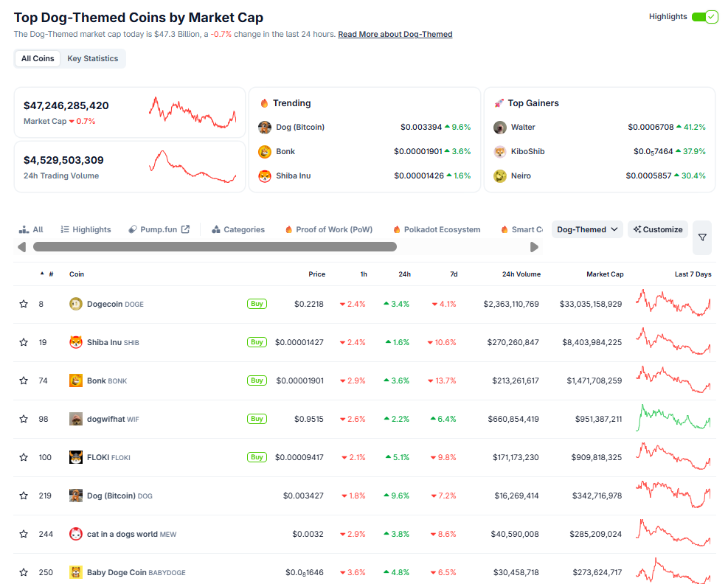Click Buy button for Shiba Inu
Viewport: 728px width, 584px height.
tap(257, 342)
